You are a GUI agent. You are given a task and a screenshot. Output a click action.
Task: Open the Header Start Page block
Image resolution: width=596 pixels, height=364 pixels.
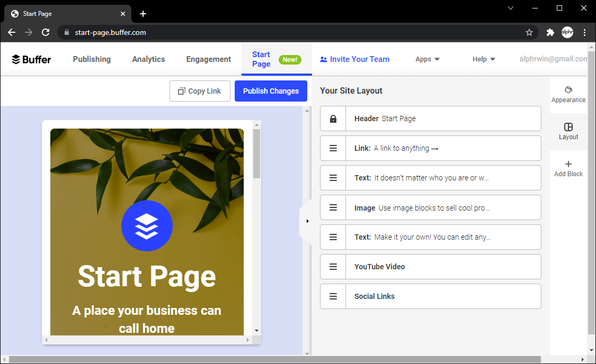(x=431, y=119)
